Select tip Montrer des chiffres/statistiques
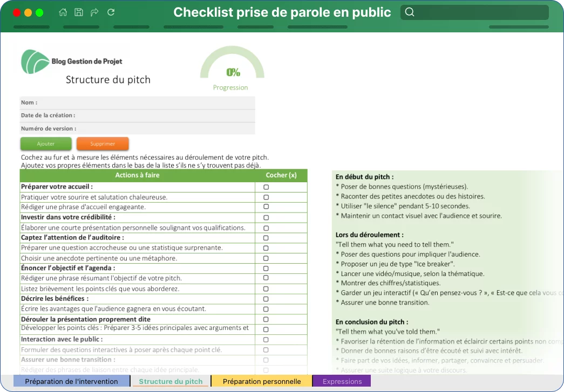Screen dimensions: 564x392 point(388,283)
